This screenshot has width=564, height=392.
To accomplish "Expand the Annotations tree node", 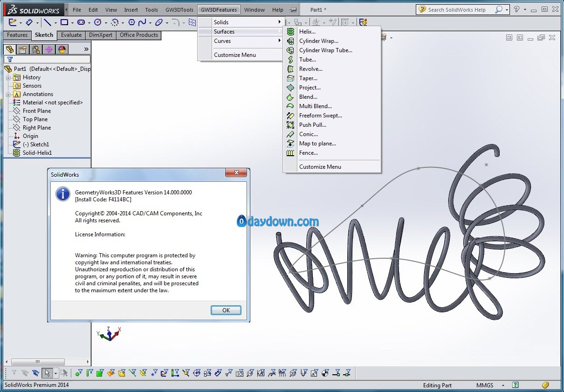I will (8, 94).
